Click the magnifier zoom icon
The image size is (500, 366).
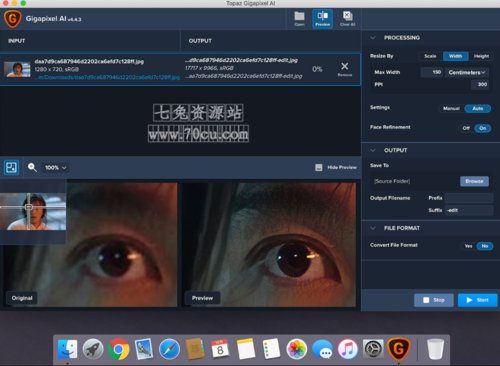pos(32,167)
